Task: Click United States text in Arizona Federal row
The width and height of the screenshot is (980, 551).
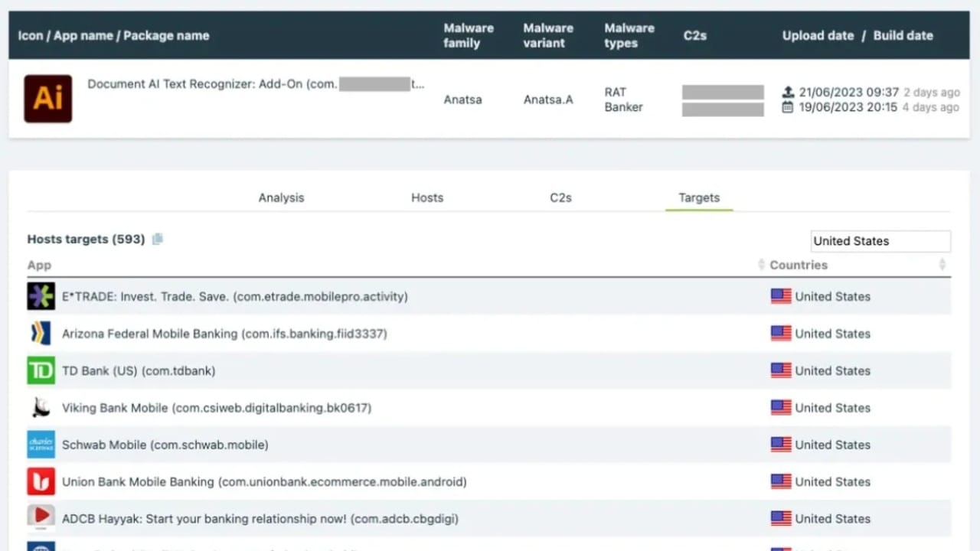Action: pyautogui.click(x=833, y=334)
